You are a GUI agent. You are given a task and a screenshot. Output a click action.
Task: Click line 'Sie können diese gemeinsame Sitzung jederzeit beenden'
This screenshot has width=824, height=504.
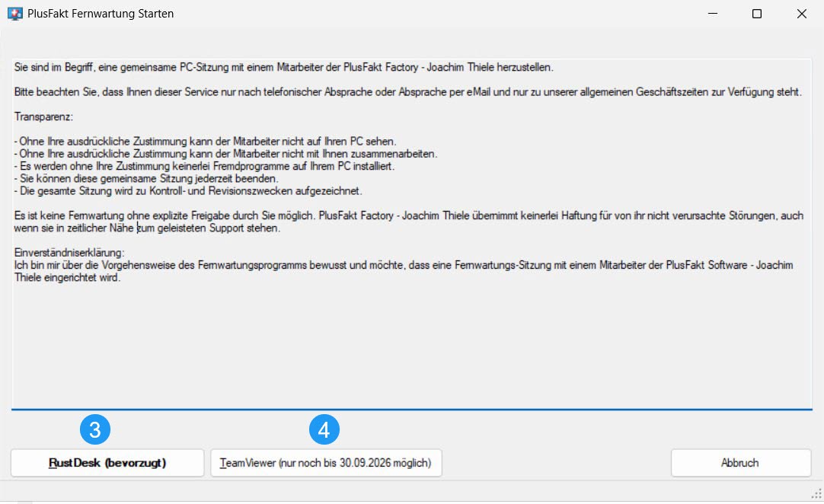(146, 179)
